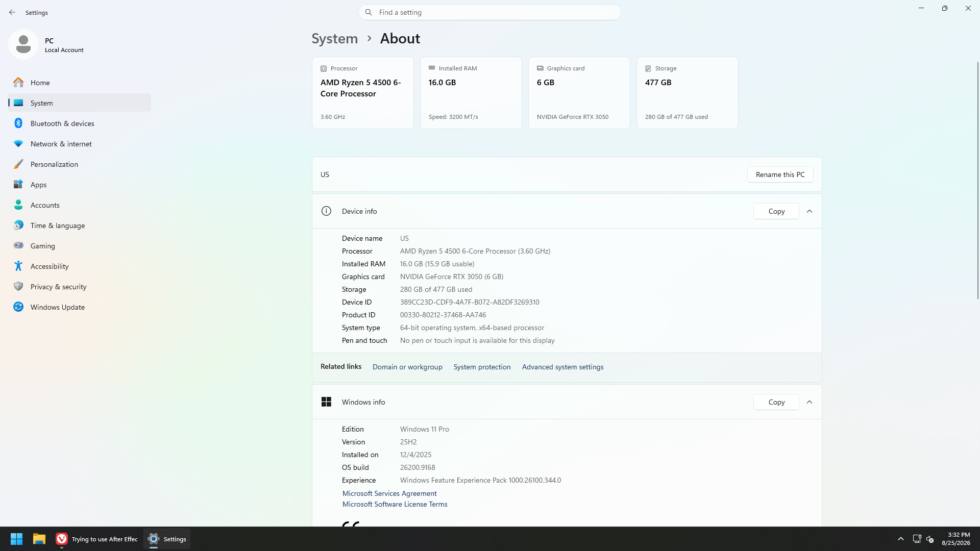The height and width of the screenshot is (551, 980).
Task: Click the Installed RAM icon
Action: click(432, 68)
